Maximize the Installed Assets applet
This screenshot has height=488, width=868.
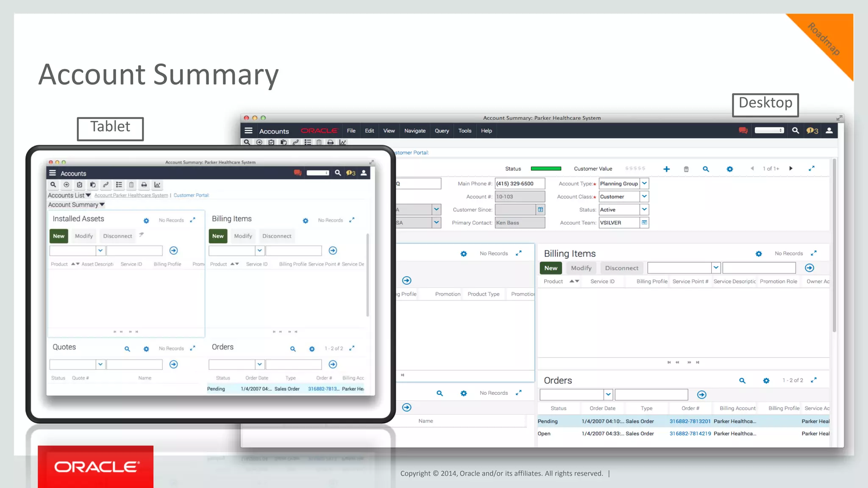pyautogui.click(x=192, y=220)
